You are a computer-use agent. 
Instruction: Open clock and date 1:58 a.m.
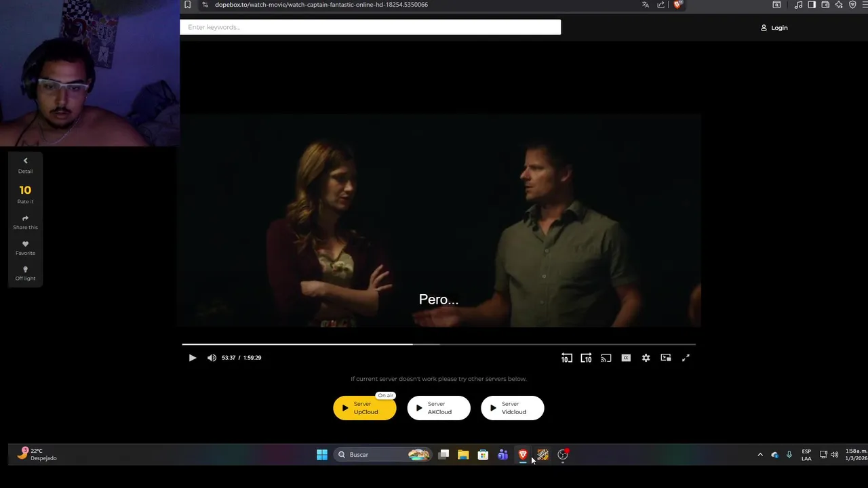point(856,455)
